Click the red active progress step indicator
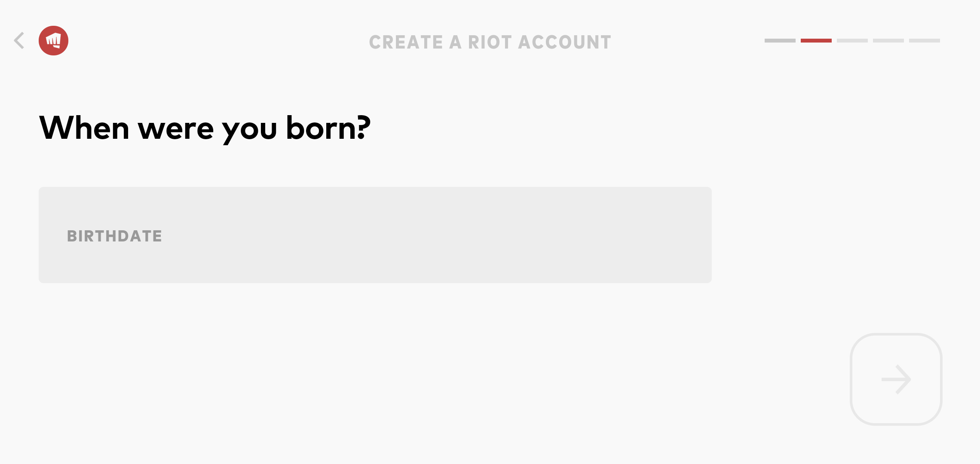This screenshot has width=980, height=464. [816, 41]
